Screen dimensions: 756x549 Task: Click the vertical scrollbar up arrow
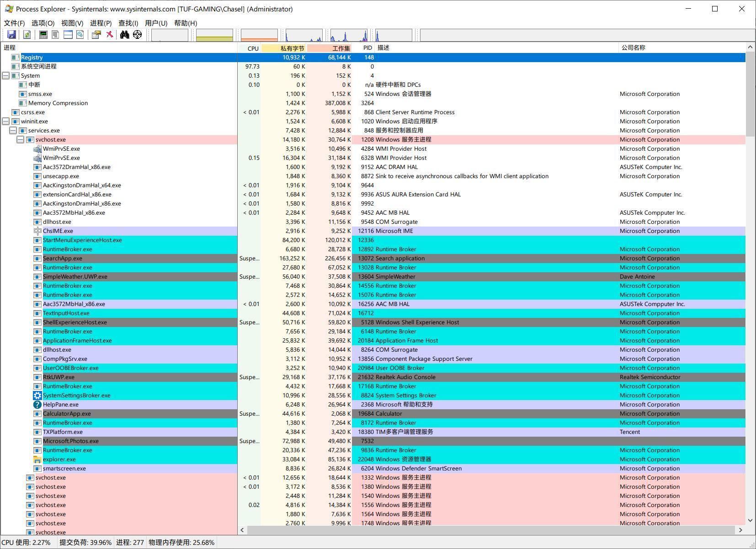[x=750, y=47]
